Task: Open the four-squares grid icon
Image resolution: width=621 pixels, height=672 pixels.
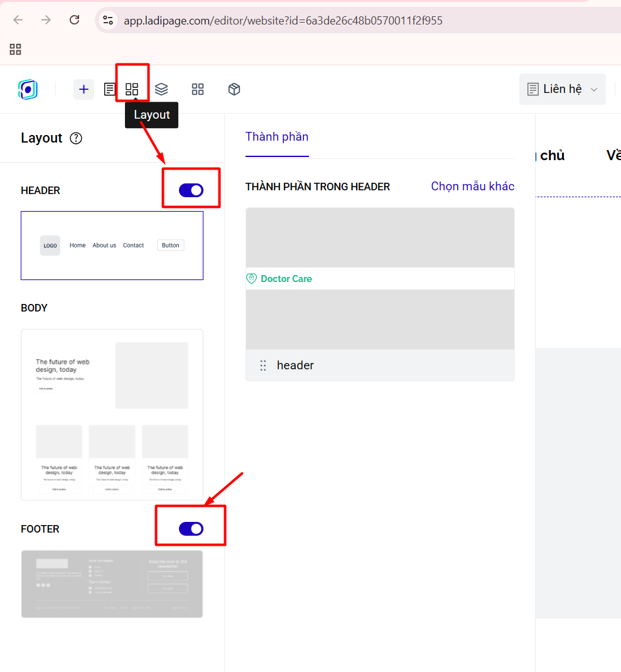Action: (198, 89)
